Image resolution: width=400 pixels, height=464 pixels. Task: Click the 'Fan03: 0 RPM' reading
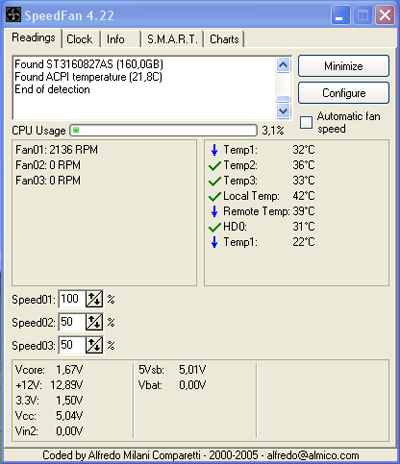pyautogui.click(x=48, y=181)
